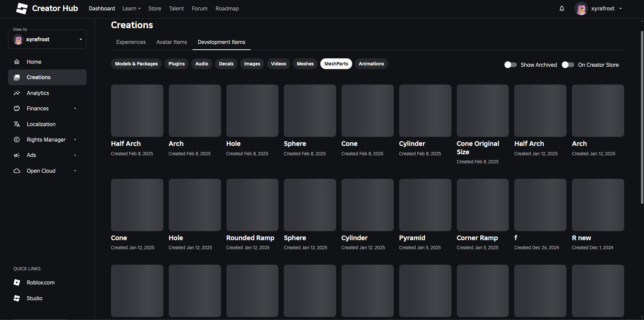Image resolution: width=644 pixels, height=320 pixels.
Task: Enable the Show Archived toggle
Action: 510,65
